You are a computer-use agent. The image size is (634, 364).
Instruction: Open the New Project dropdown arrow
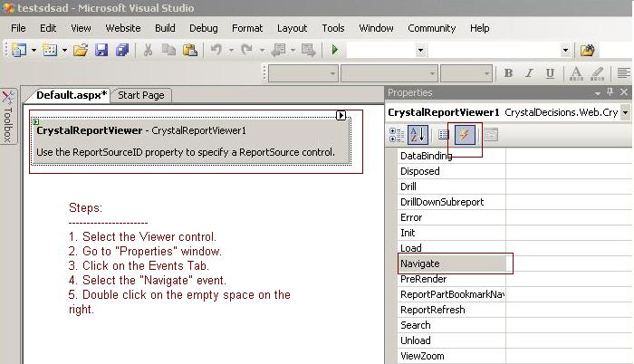click(x=34, y=51)
